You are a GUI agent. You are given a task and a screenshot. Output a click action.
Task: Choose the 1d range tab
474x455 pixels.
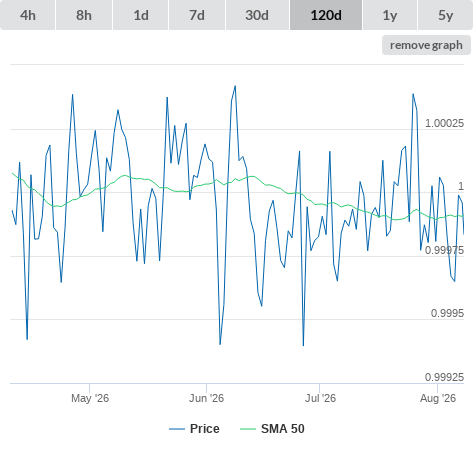point(141,15)
